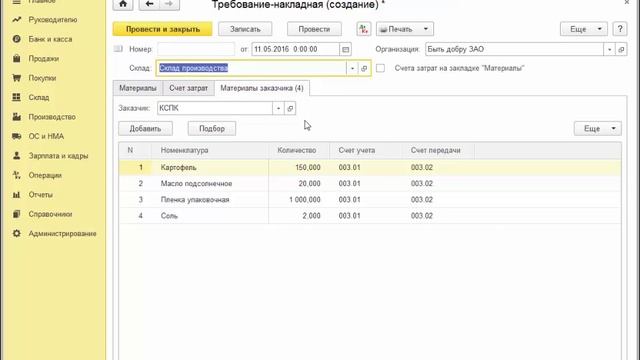Open the top Еще menu
The height and width of the screenshot is (360, 640).
point(583,29)
